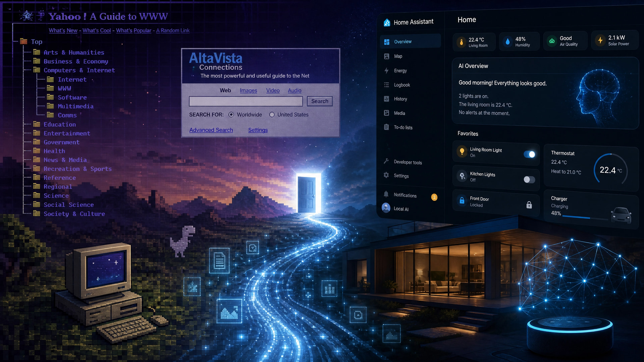The width and height of the screenshot is (644, 362).
Task: Click the History chart icon in sidebar
Action: click(x=387, y=99)
